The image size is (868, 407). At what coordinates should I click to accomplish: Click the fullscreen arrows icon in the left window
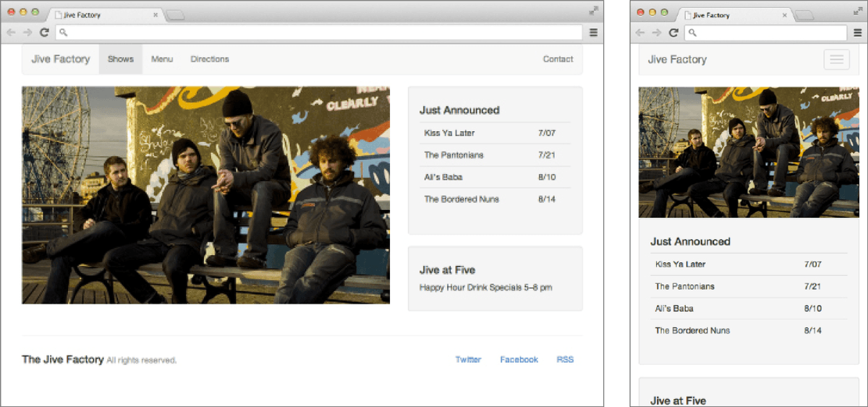pos(593,11)
